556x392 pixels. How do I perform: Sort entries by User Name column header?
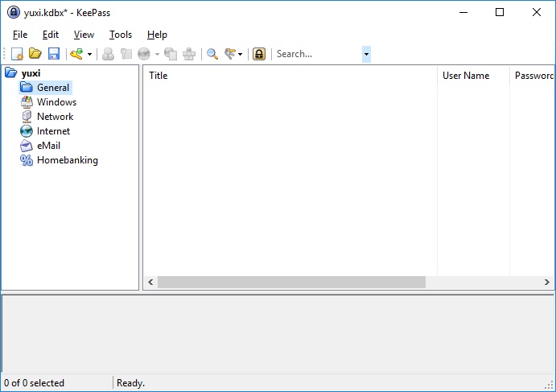tap(473, 76)
